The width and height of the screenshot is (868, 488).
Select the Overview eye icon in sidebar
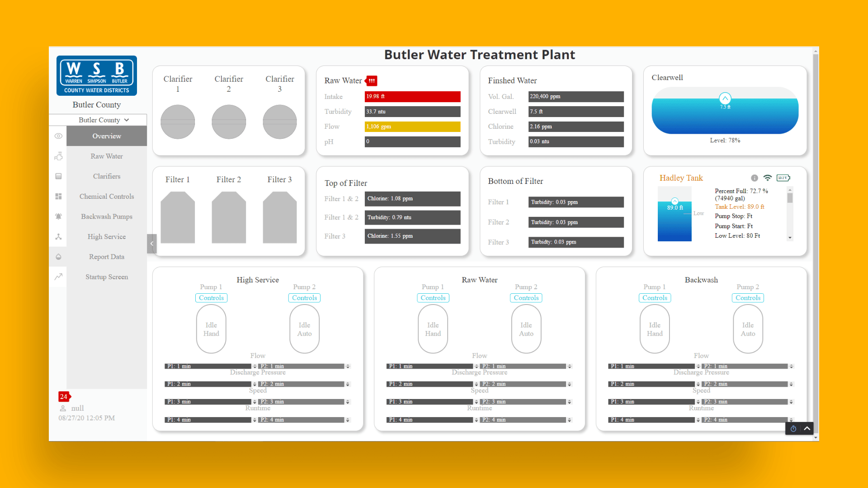coord(58,136)
